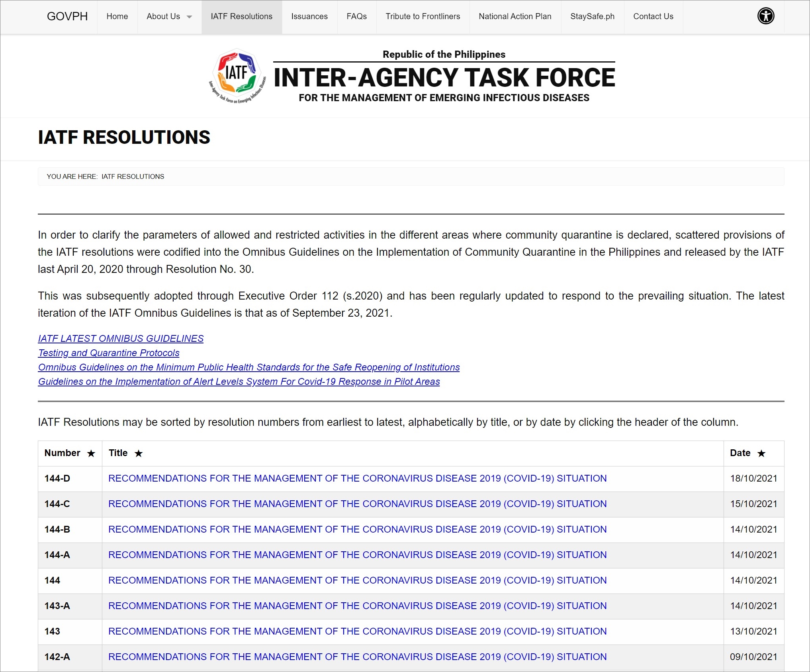Image resolution: width=810 pixels, height=672 pixels.
Task: Sort by Number column star icon
Action: pyautogui.click(x=91, y=453)
